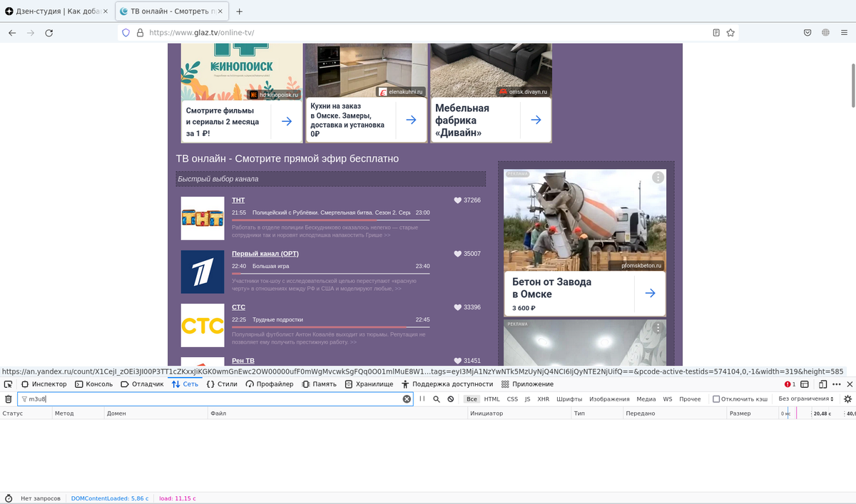
Task: Click the network filter input field
Action: point(214,399)
